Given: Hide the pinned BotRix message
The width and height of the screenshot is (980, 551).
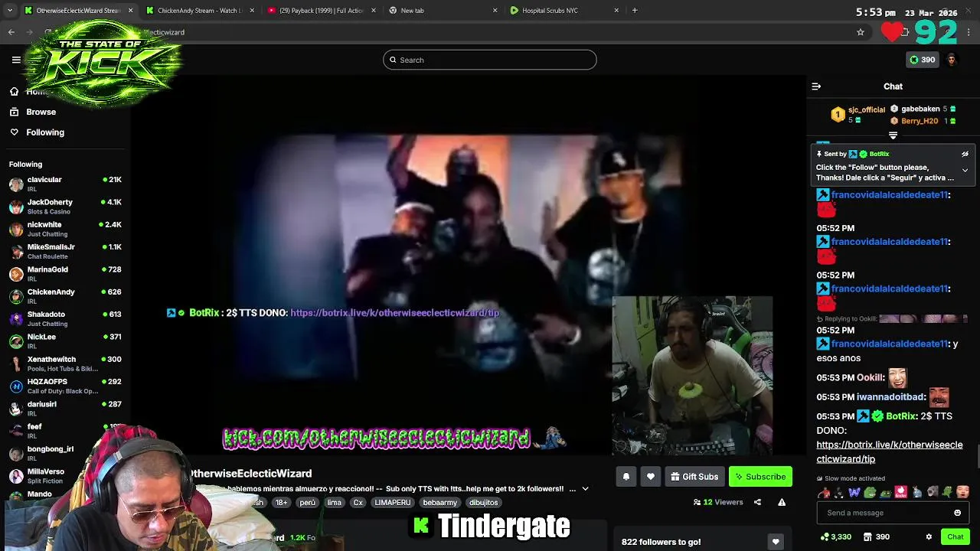Looking at the screenshot, I should [965, 154].
